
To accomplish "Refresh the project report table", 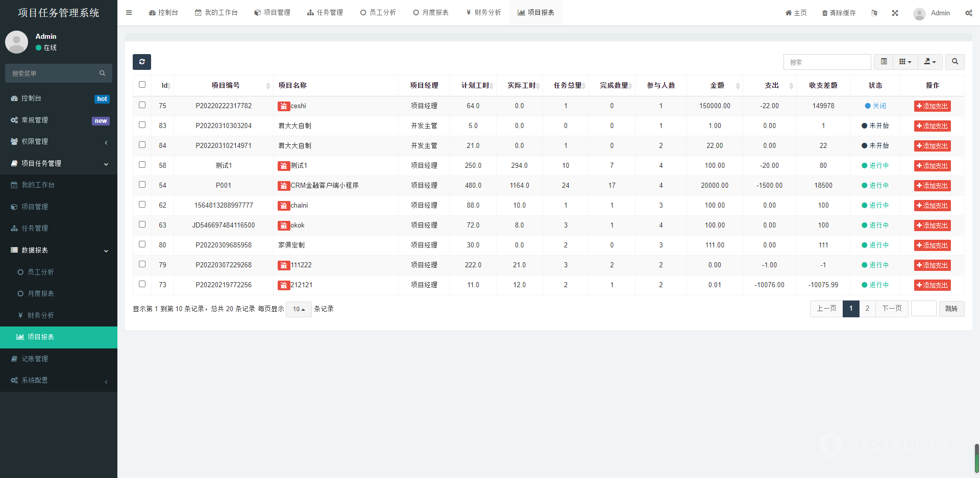I will [142, 62].
